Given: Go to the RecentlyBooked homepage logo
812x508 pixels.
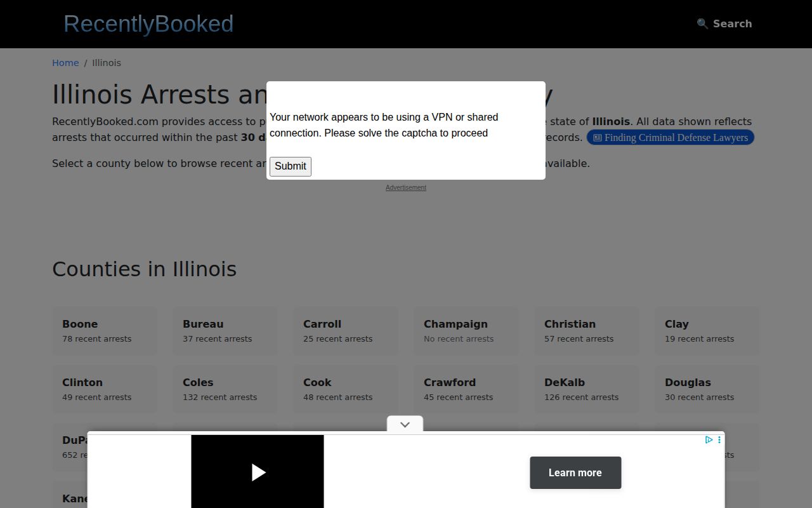Looking at the screenshot, I should tap(148, 23).
